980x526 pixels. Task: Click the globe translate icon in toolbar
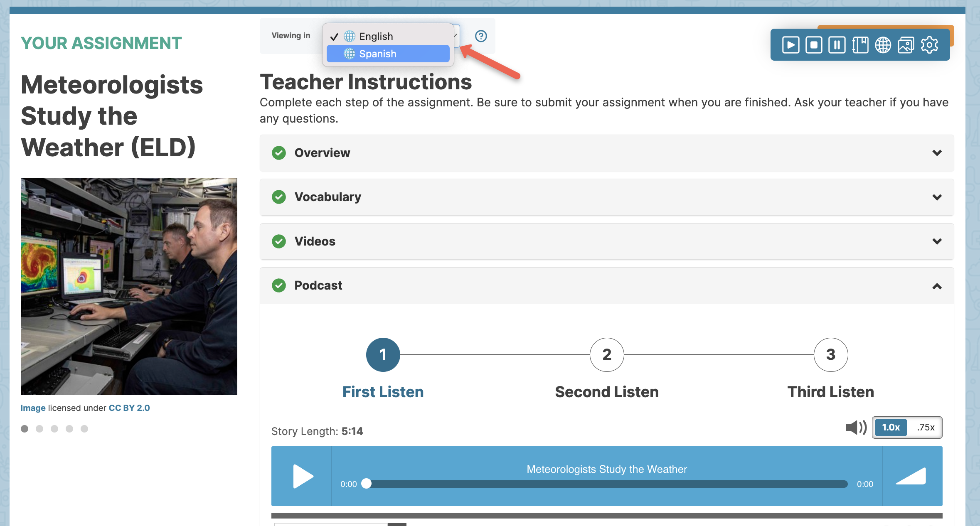point(883,45)
